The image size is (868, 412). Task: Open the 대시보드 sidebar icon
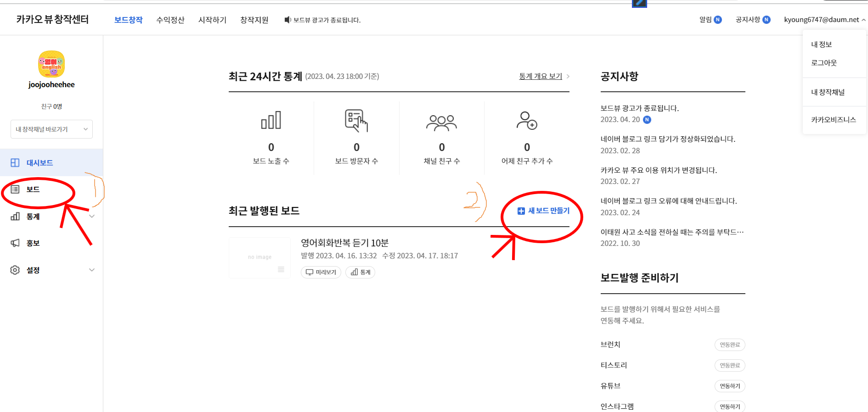click(x=15, y=163)
